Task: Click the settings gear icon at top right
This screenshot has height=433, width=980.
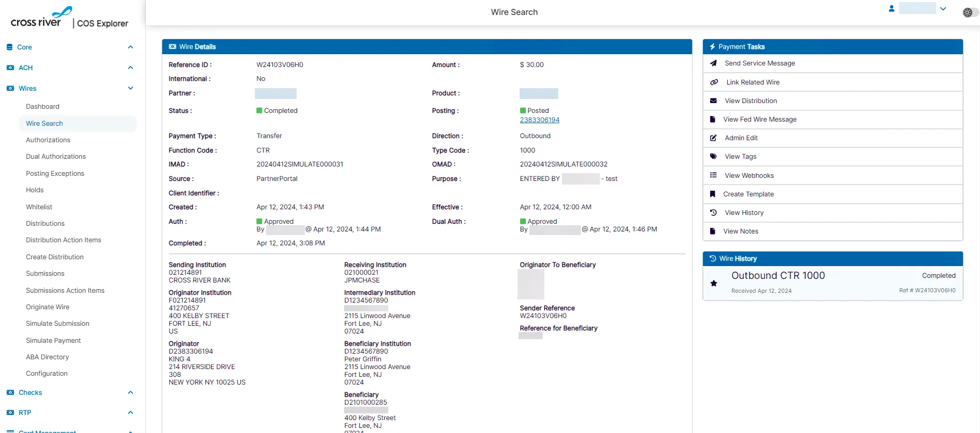Action: click(x=968, y=12)
